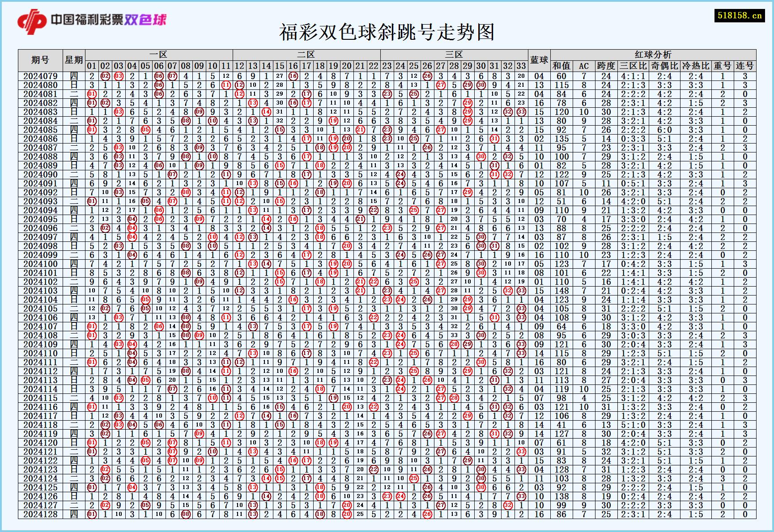Click the AC value cell of row 2024128
The image size is (774, 532).
pos(584,514)
